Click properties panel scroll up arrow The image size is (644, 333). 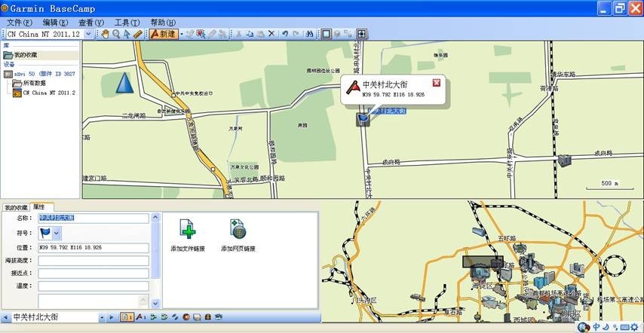point(155,217)
